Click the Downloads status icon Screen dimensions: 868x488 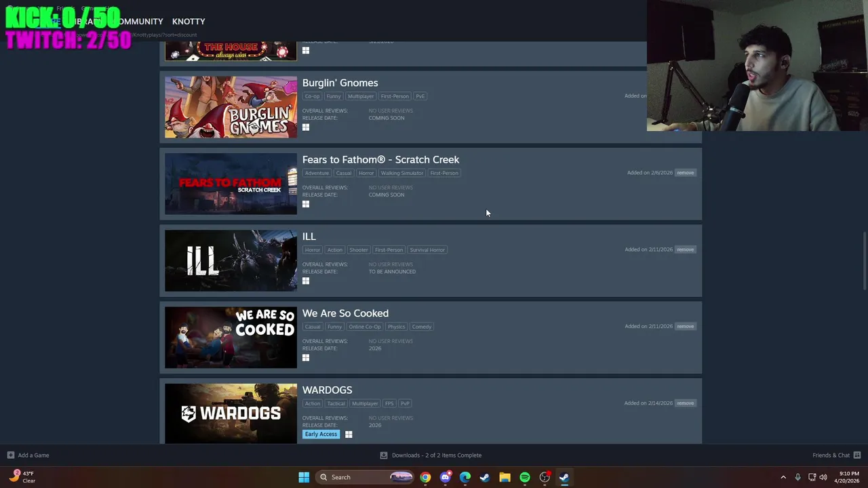[x=384, y=455]
